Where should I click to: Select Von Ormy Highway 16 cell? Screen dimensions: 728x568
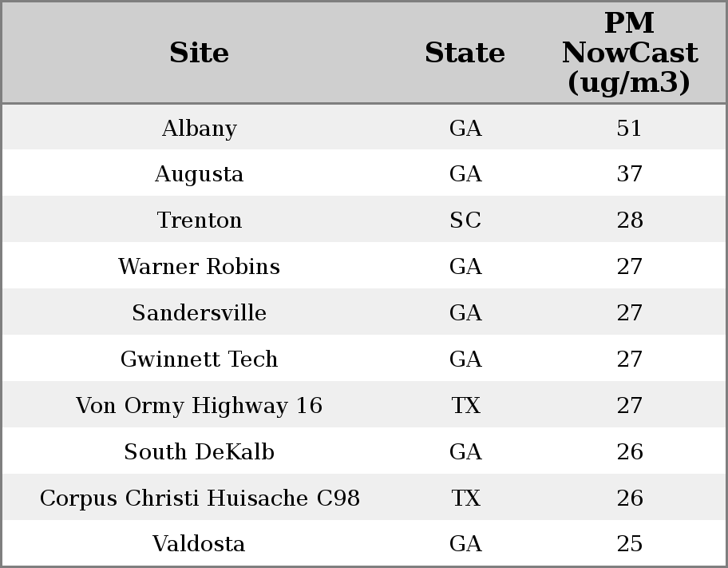point(199,406)
